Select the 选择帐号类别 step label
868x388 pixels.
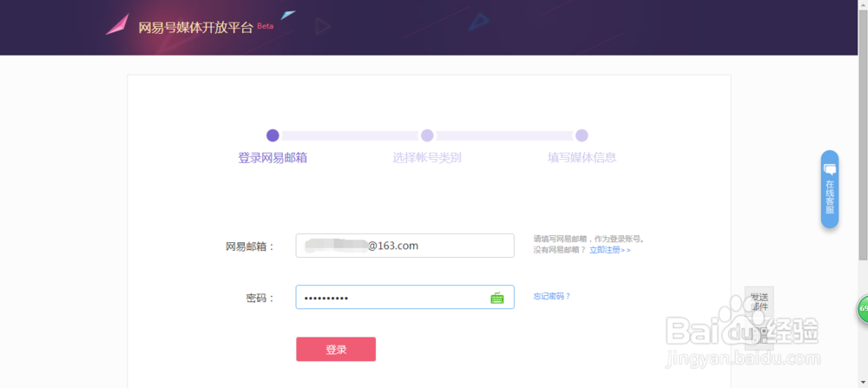[x=427, y=158]
